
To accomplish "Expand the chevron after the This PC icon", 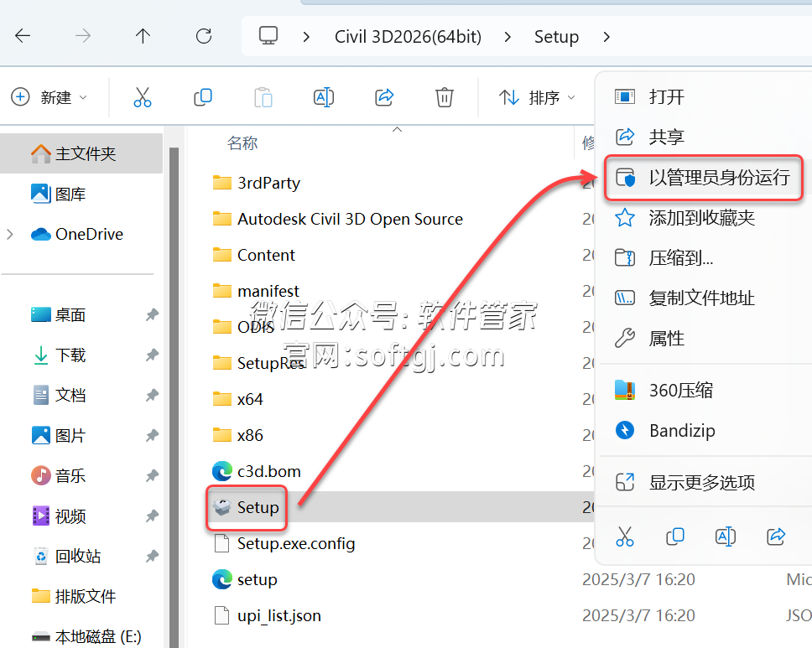I will pos(306,37).
